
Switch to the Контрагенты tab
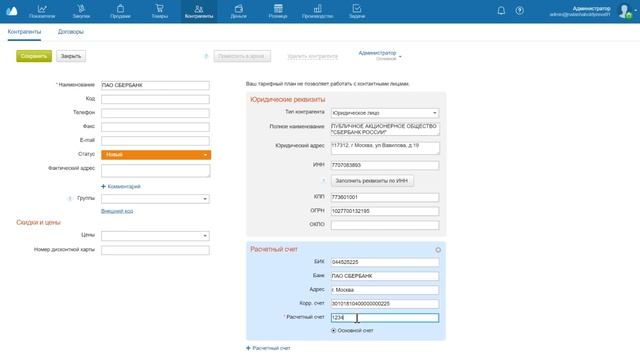(x=24, y=31)
